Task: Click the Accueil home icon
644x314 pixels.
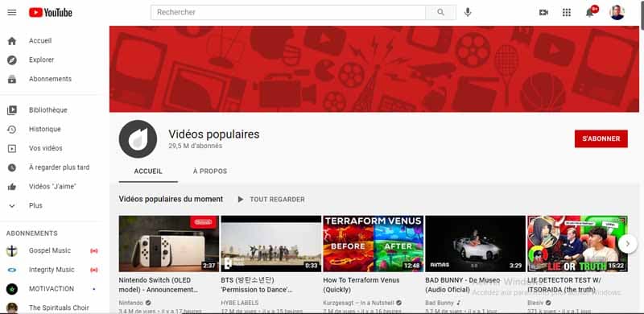Action: point(12,41)
